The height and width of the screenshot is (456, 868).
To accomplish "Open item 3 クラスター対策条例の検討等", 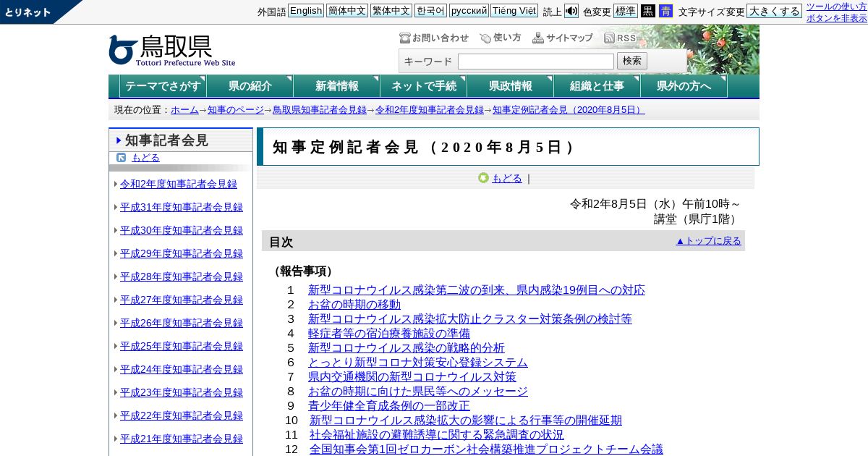I will click(470, 319).
